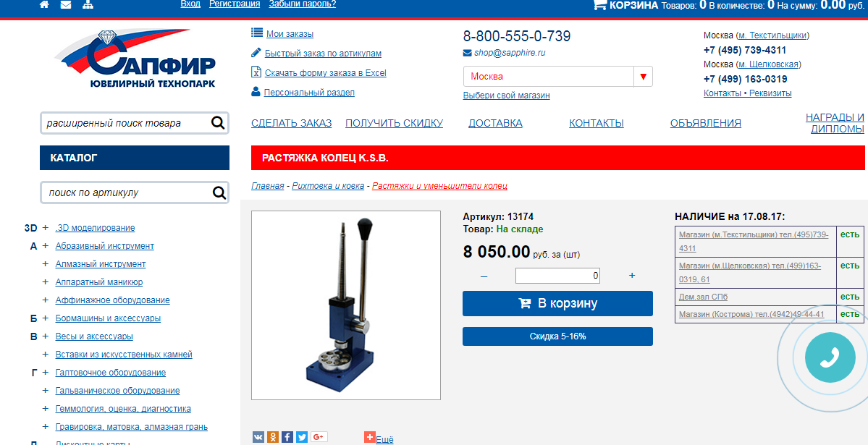868x445 pixels.
Task: Expand the Весы и аксессуары category
Action: [46, 336]
